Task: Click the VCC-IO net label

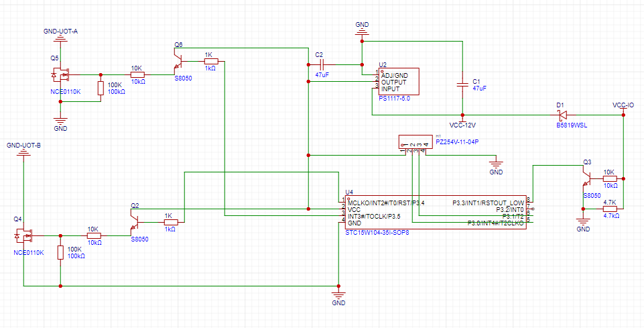Action: click(x=623, y=105)
